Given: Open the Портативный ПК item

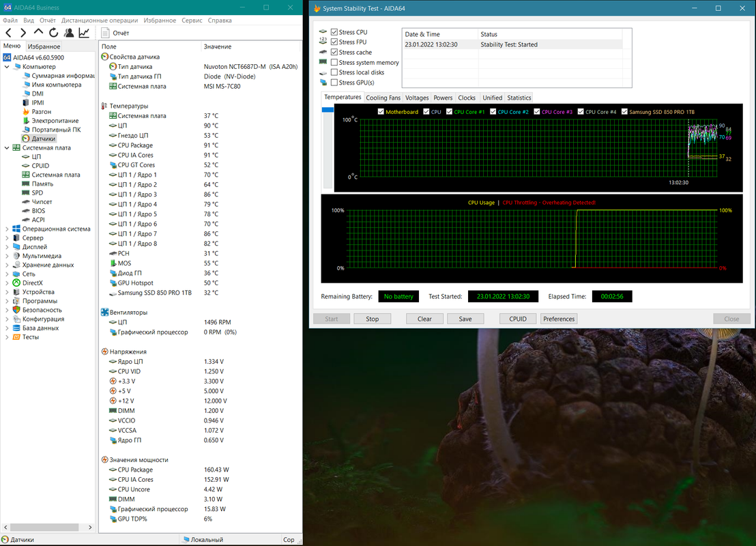Looking at the screenshot, I should [52, 129].
